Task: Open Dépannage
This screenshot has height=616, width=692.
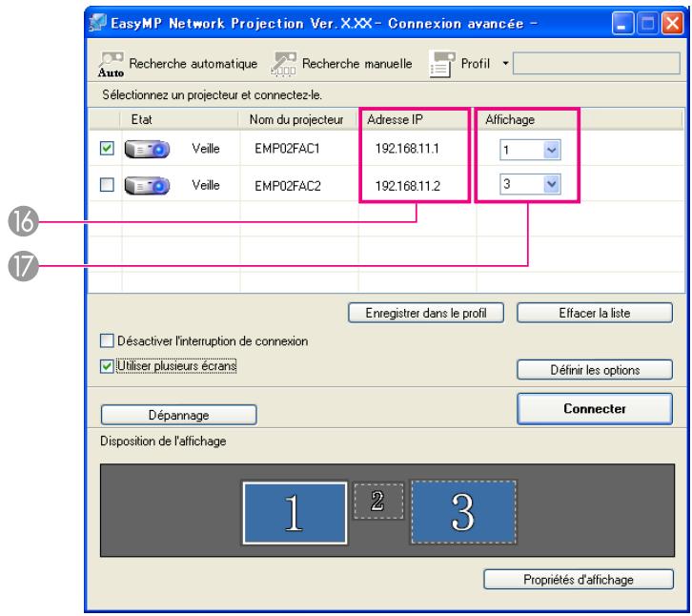Action: pyautogui.click(x=179, y=415)
